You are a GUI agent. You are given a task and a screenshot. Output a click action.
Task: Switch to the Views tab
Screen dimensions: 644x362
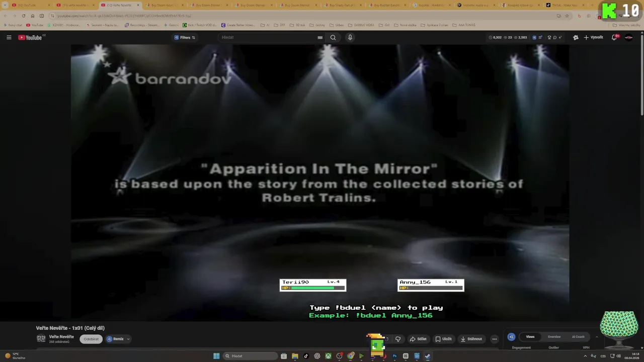(530, 337)
